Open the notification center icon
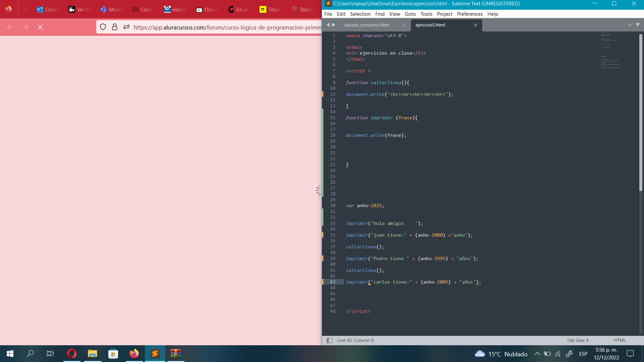This screenshot has height=362, width=644. tap(630, 354)
